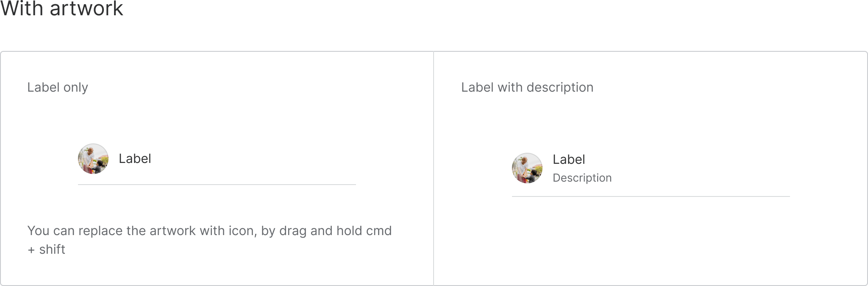This screenshot has height=286, width=868.
Task: Click the avatar artwork beside the Description text
Action: click(x=527, y=168)
